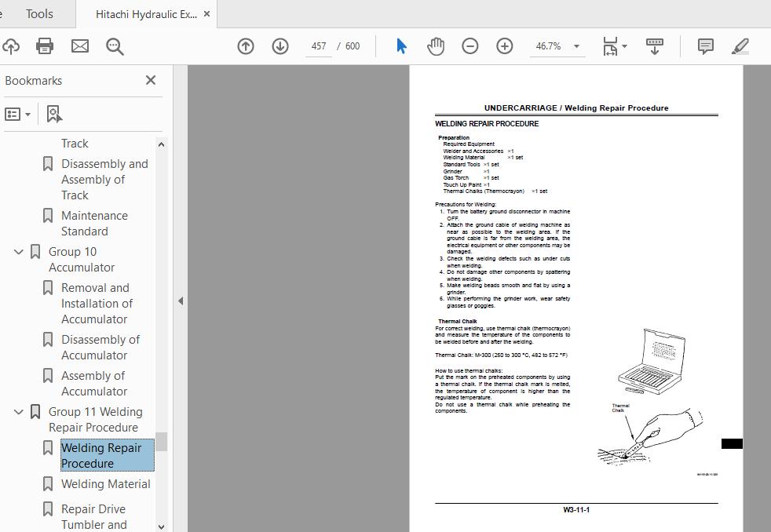
Task: Select the highlighter pen icon
Action: coord(739,46)
